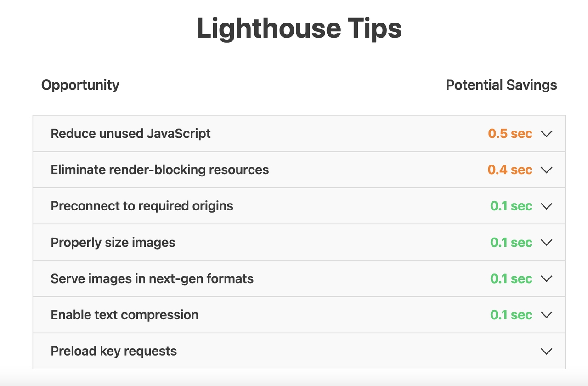Click the orange 0.5 sec savings value

510,134
